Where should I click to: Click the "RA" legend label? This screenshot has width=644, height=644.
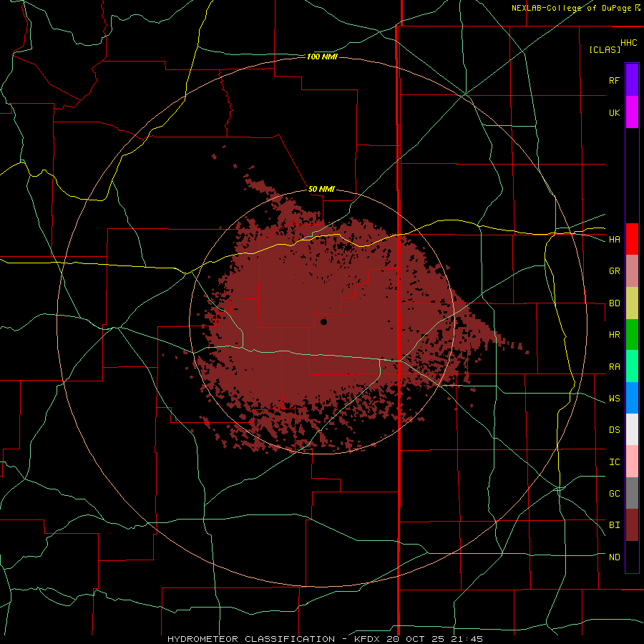tap(614, 366)
